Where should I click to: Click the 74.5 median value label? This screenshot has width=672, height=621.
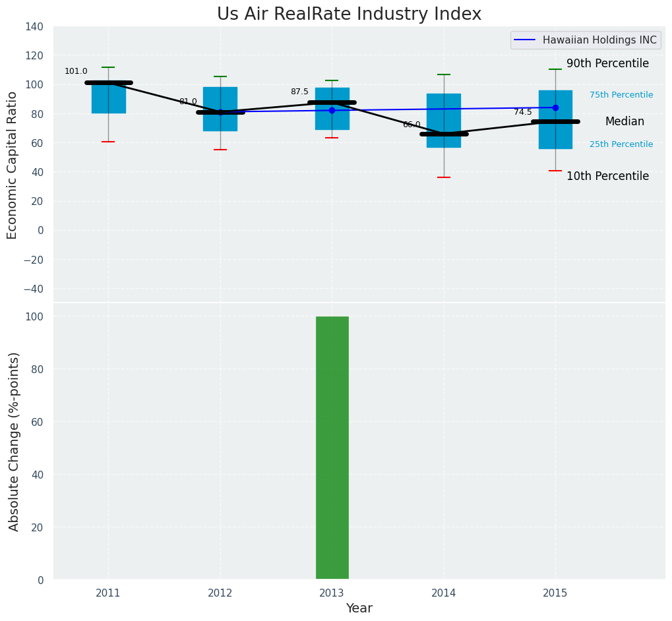[x=522, y=112]
